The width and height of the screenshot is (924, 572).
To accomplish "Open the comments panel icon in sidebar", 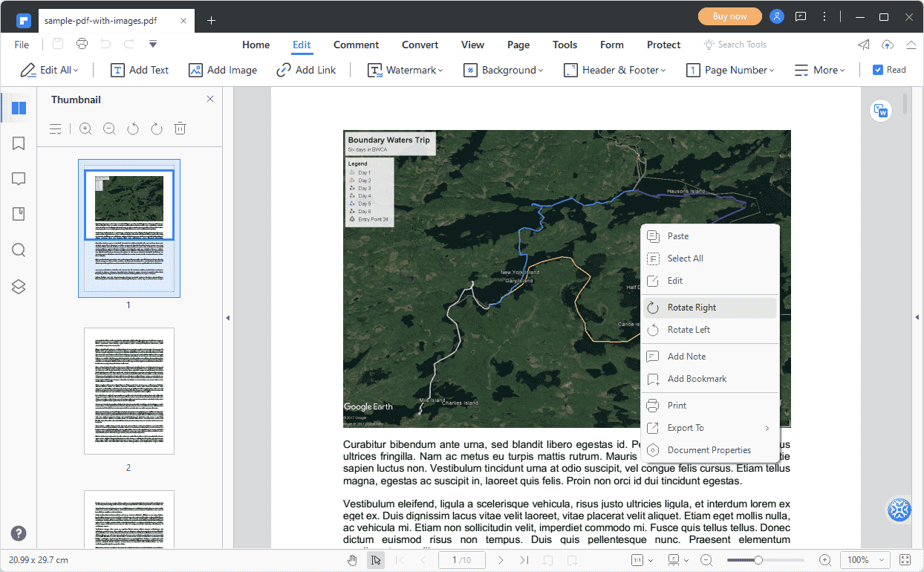I will tap(19, 179).
